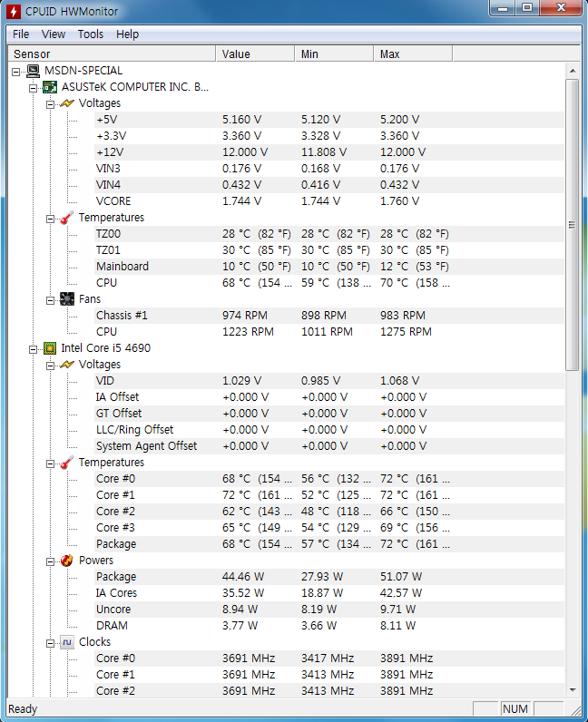Click the Intel Core i5 4690 chip icon

point(50,348)
